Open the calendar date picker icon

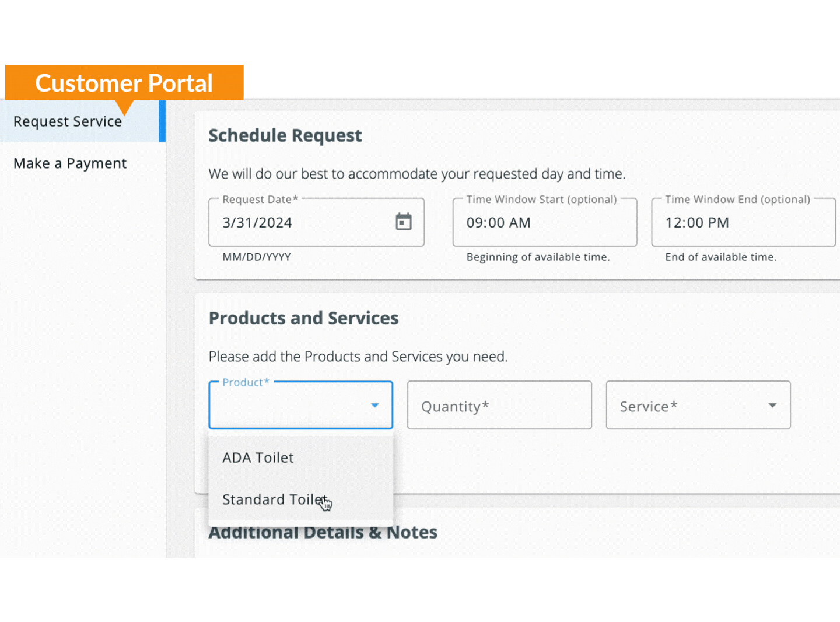(403, 222)
